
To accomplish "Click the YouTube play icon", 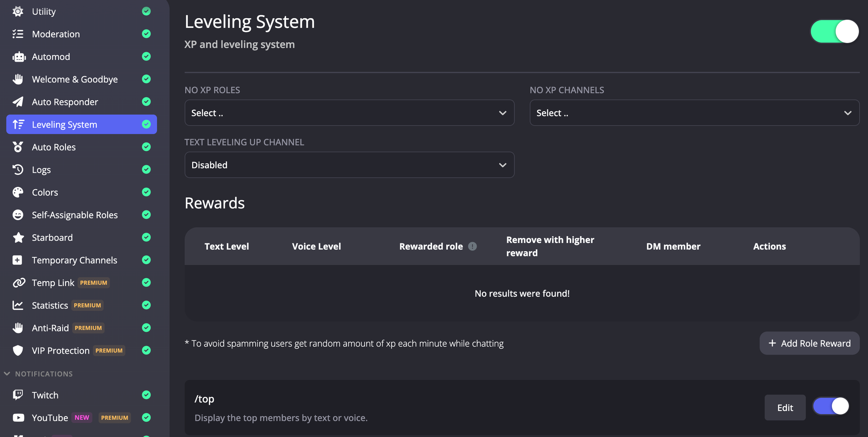I will click(18, 417).
